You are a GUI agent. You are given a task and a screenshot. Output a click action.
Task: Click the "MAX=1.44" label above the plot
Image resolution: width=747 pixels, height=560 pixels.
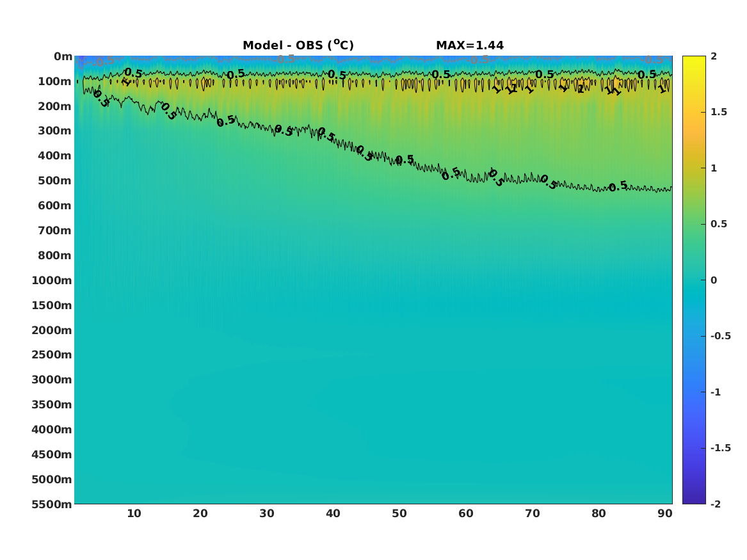point(470,45)
